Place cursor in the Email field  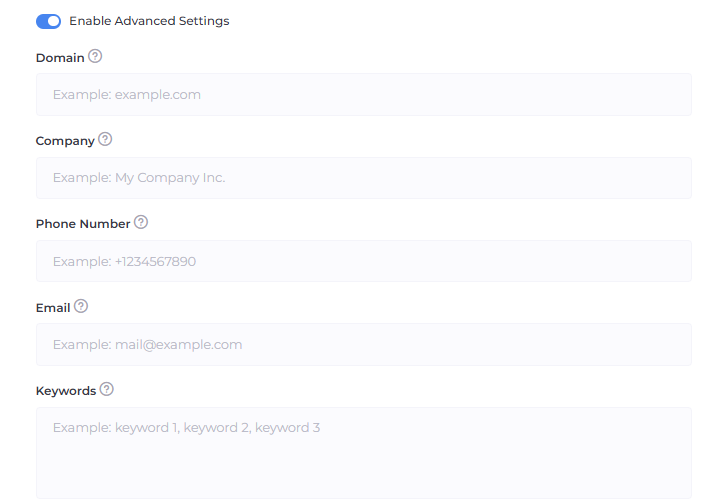click(x=364, y=345)
